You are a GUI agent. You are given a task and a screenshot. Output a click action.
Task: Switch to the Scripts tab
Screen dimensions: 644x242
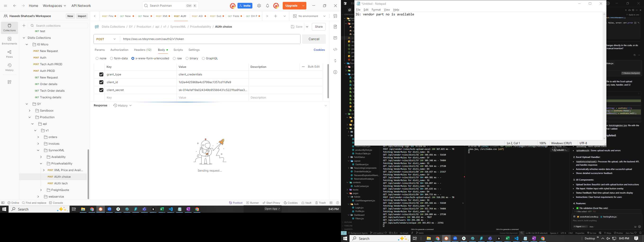click(178, 50)
